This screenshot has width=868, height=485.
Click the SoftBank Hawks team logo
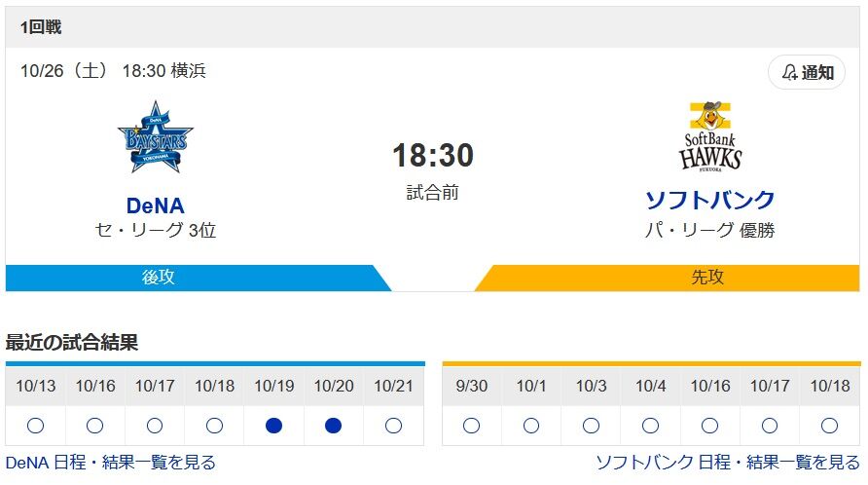pos(710,137)
